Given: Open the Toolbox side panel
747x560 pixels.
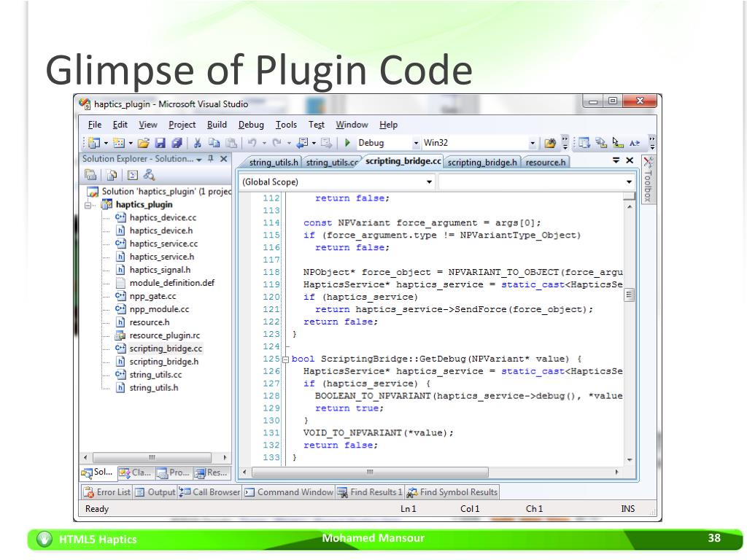Looking at the screenshot, I should click(648, 179).
